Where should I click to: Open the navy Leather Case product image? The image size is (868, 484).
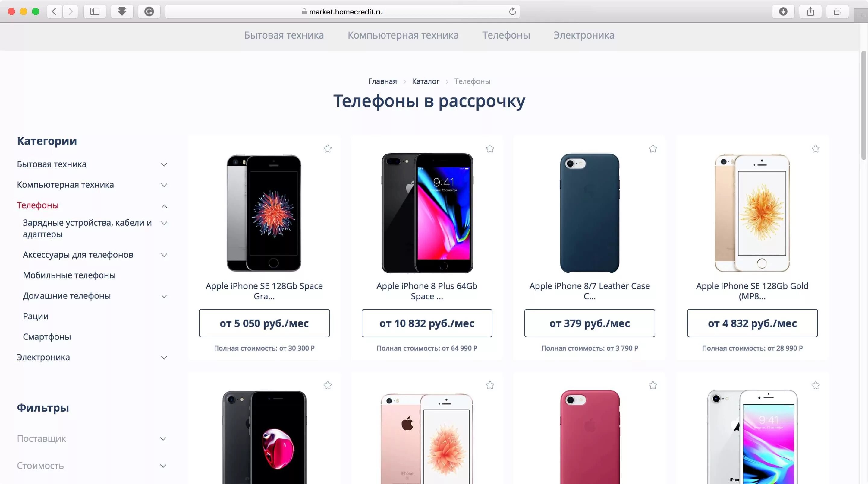coord(589,213)
